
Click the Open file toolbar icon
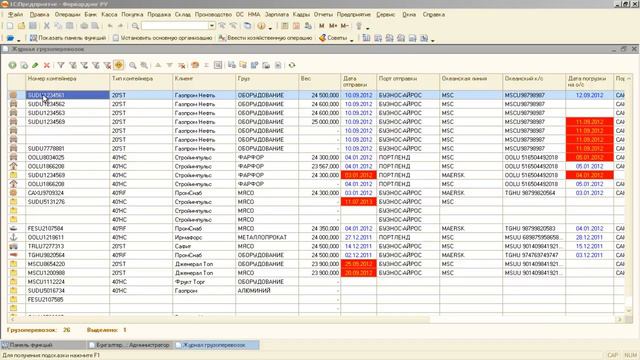tap(21, 26)
